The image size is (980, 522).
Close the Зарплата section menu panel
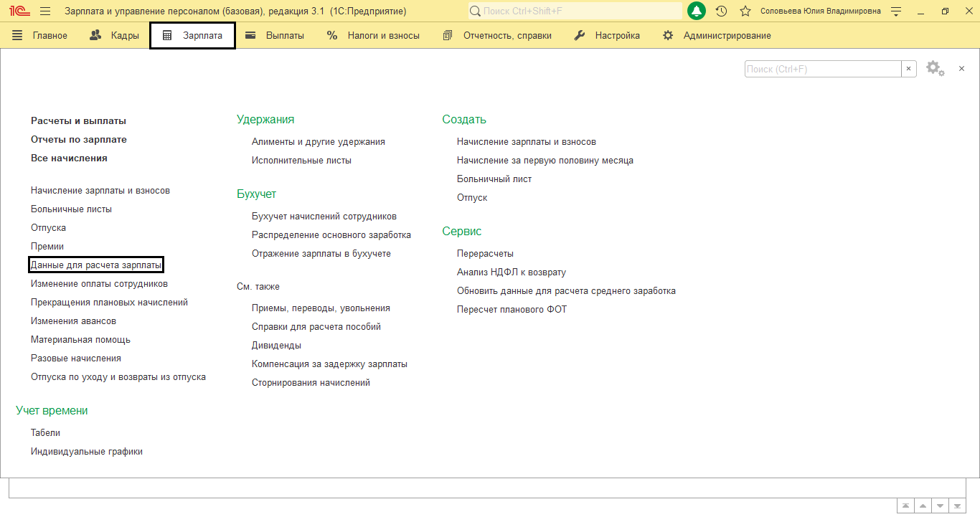coord(961,68)
